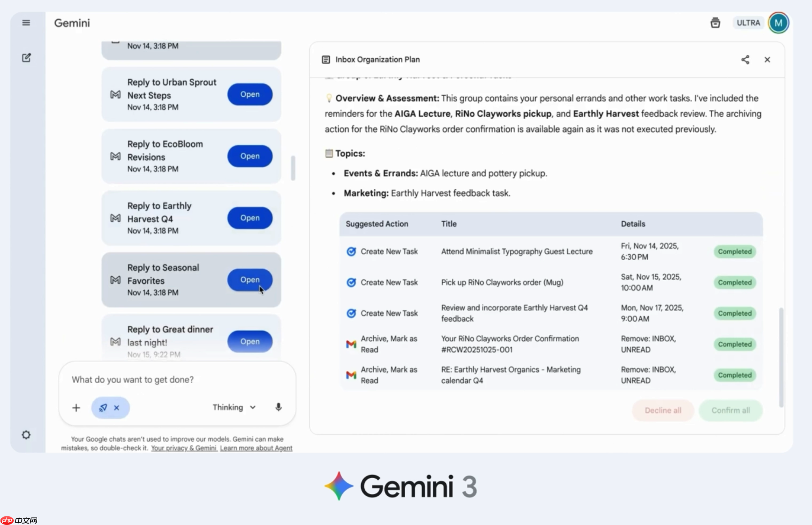Screen dimensions: 812x525
Task: Open Gemini settings gear
Action: tap(26, 434)
